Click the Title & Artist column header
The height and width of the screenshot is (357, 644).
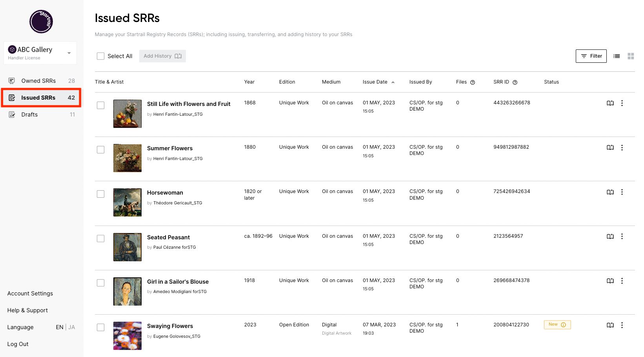pos(109,82)
